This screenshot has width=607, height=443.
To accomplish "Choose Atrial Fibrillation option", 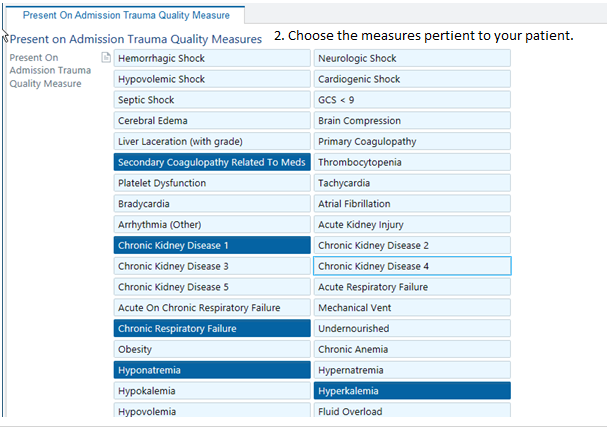I will pyautogui.click(x=412, y=204).
